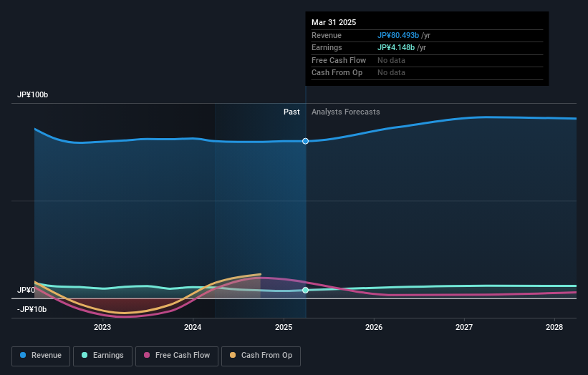Image resolution: width=588 pixels, height=375 pixels.
Task: Click the JP¥4.148b earnings value
Action: pos(396,47)
